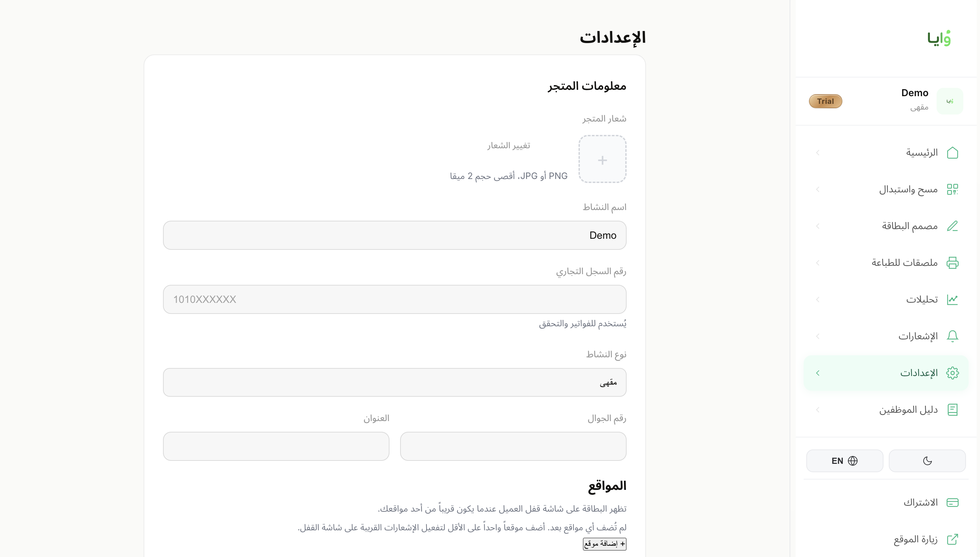Click the printer icon for ملصقات للطباعة
Image resolution: width=980 pixels, height=557 pixels.
point(952,263)
